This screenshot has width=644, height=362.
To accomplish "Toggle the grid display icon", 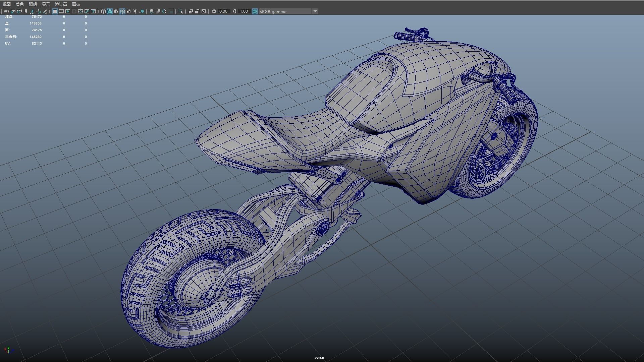I will tap(55, 11).
